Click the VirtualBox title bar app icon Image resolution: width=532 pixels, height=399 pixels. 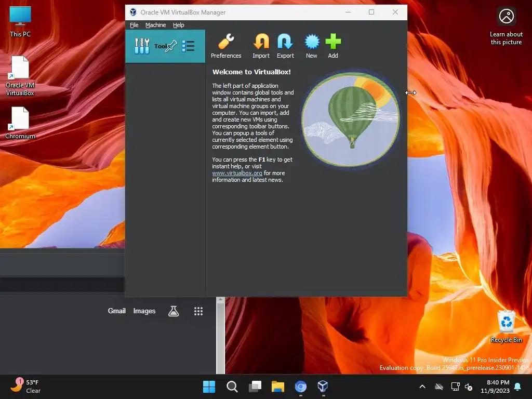click(133, 12)
